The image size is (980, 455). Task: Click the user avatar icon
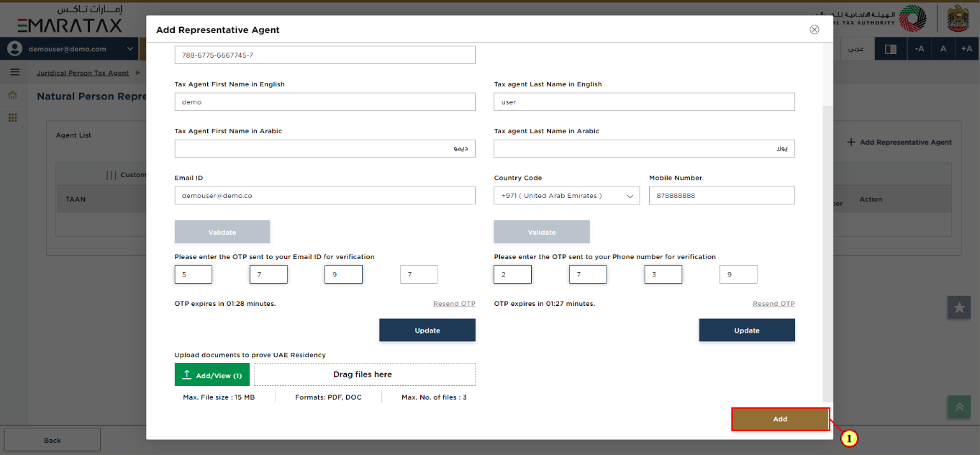click(x=14, y=49)
